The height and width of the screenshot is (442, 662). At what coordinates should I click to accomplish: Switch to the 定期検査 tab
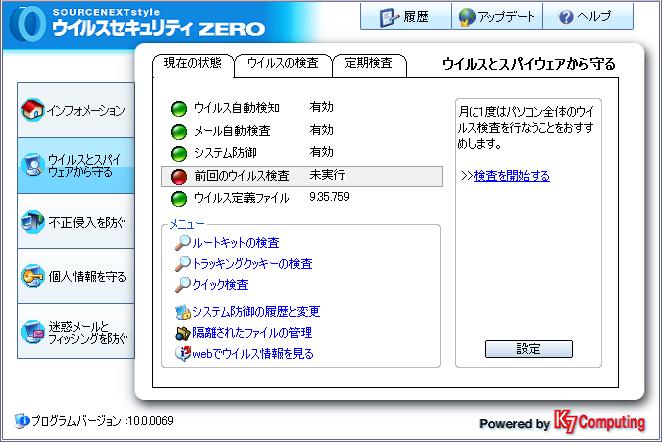pyautogui.click(x=369, y=64)
